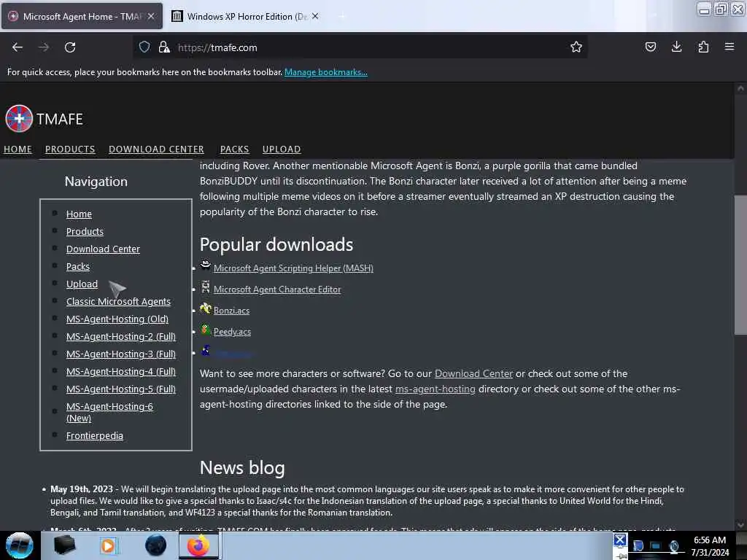747x560 pixels.
Task: Click the MASH character icon
Action: coord(205,265)
